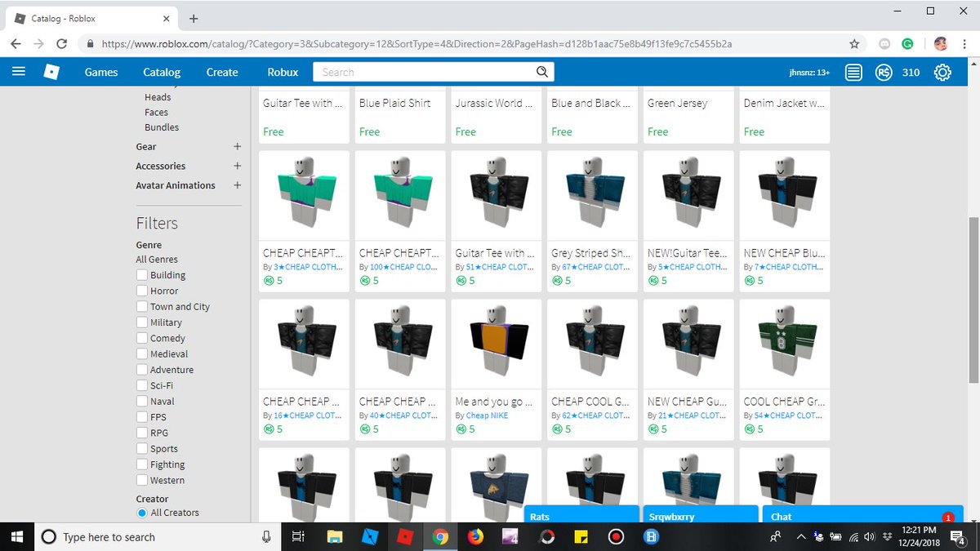Click the search magnifier icon

[x=541, y=72]
